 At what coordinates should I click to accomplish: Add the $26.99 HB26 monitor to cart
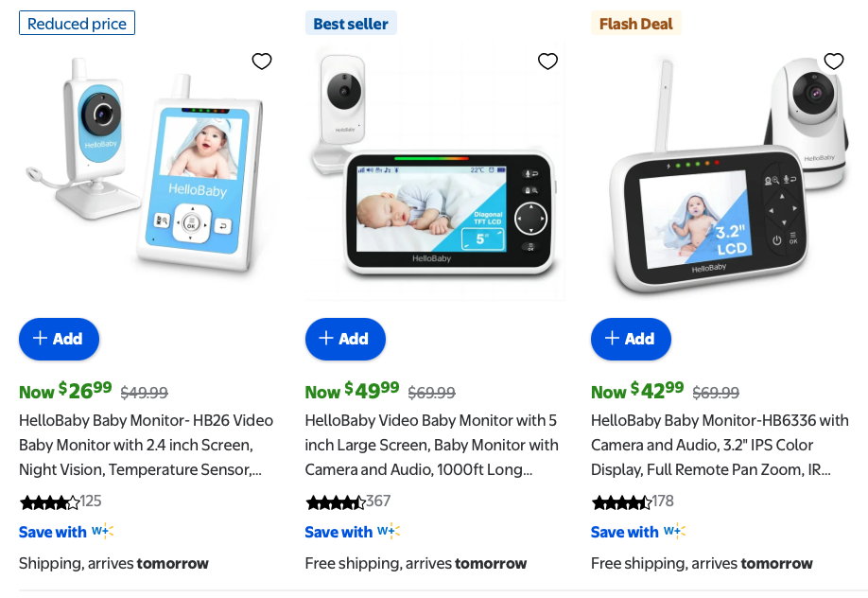60,339
